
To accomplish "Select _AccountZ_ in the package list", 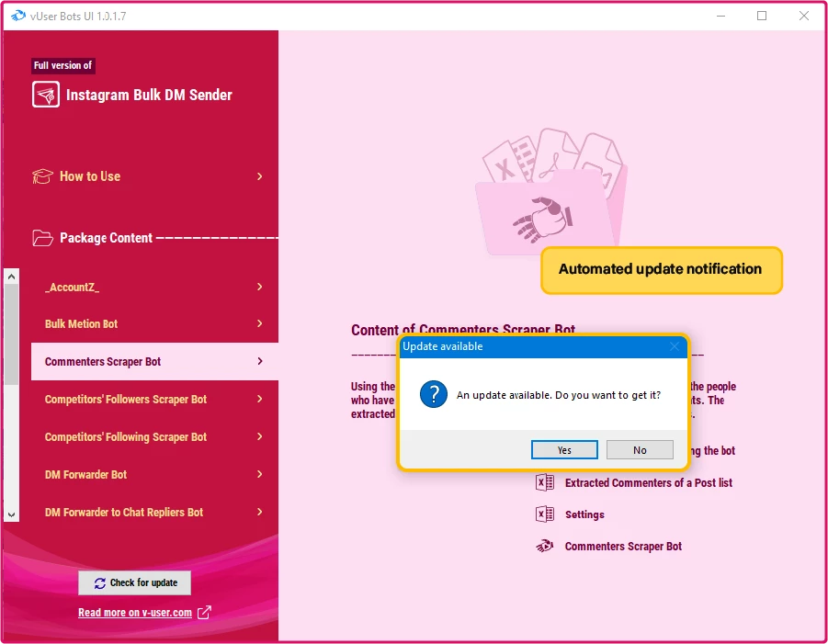I will (154, 287).
